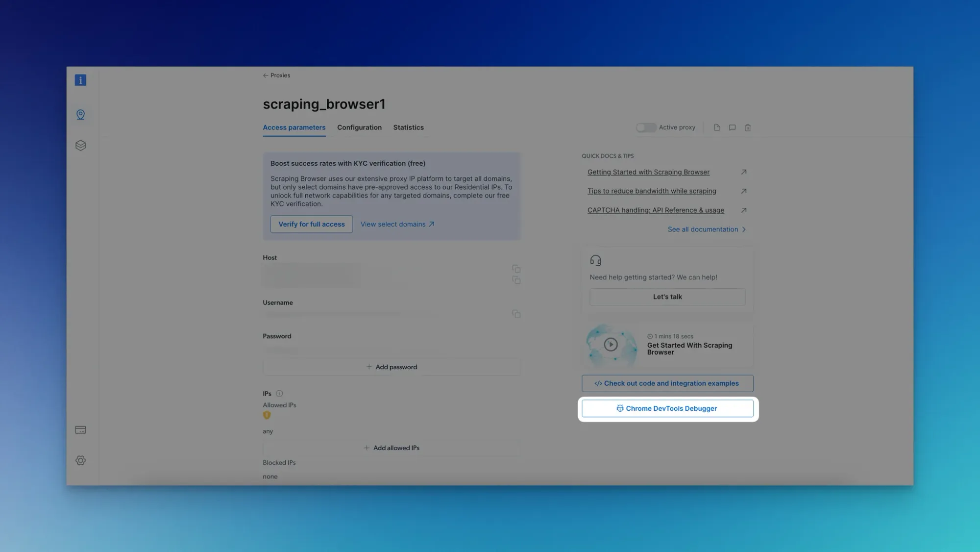Switch to the Statistics tab
Viewport: 980px width, 552px height.
coord(409,127)
